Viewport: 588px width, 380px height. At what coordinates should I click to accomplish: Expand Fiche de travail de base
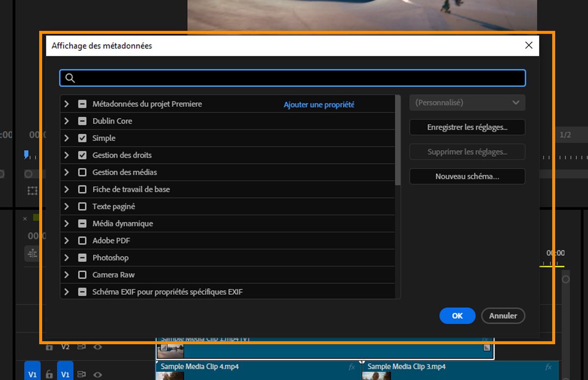[x=67, y=189]
